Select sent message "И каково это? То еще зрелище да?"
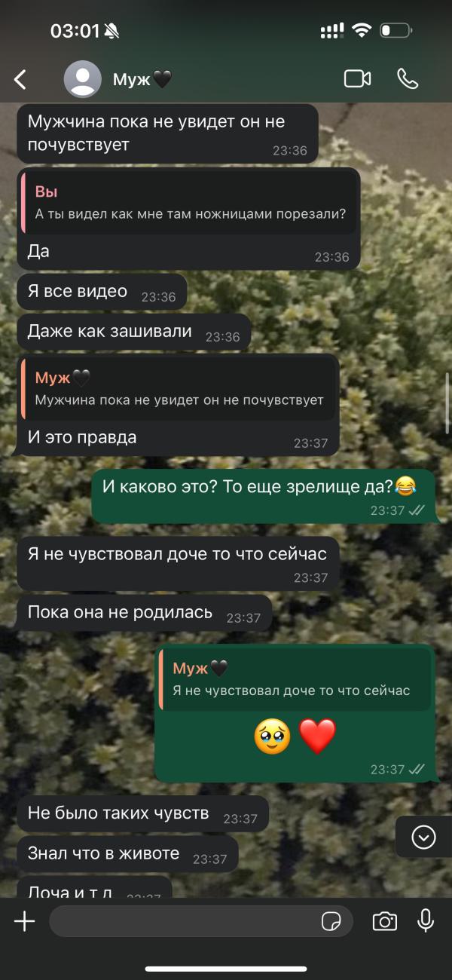 coord(264,496)
